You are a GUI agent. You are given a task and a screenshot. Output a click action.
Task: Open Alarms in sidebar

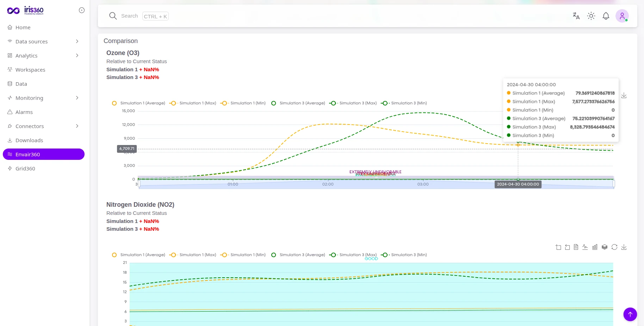43,112
